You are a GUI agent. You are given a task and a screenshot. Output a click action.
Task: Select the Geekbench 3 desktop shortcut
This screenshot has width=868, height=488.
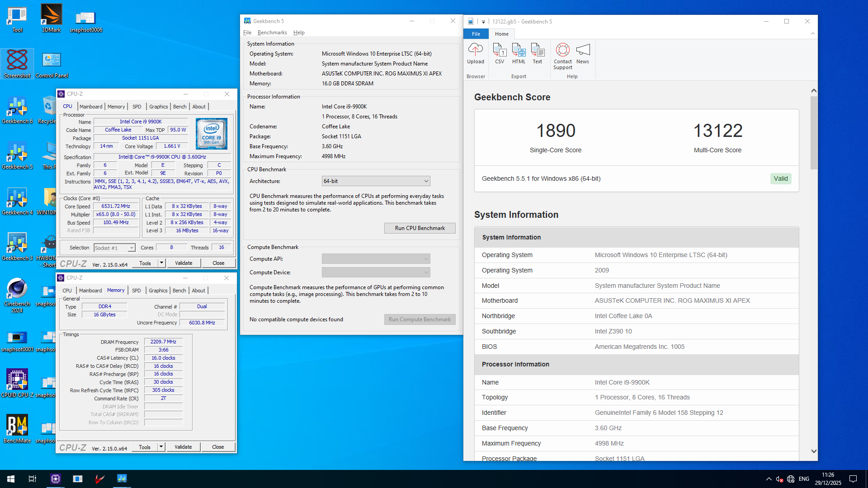pyautogui.click(x=17, y=247)
